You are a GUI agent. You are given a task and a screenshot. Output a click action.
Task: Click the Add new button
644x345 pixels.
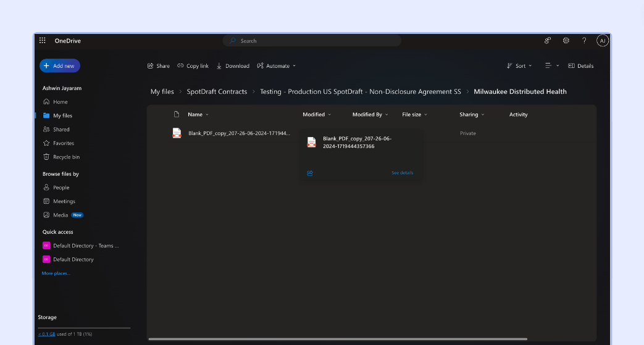click(59, 66)
